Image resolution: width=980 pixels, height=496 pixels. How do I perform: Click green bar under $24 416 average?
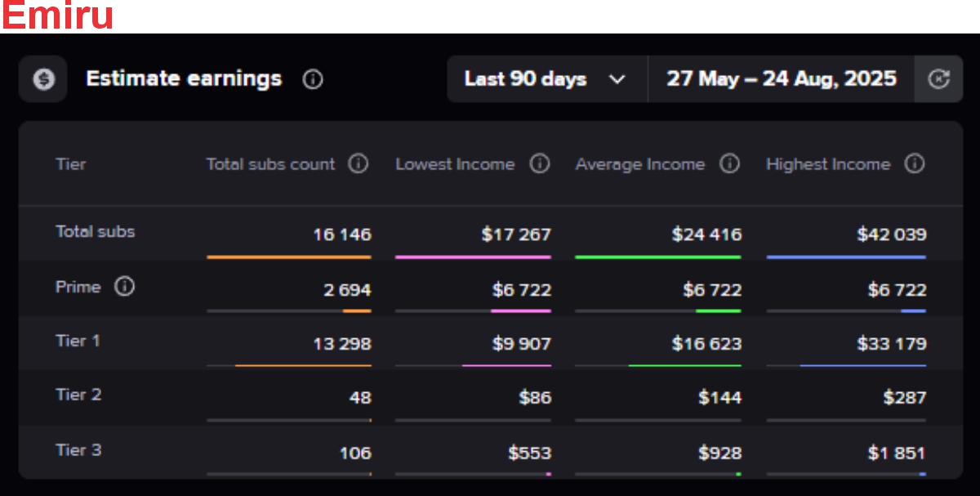[x=657, y=257]
